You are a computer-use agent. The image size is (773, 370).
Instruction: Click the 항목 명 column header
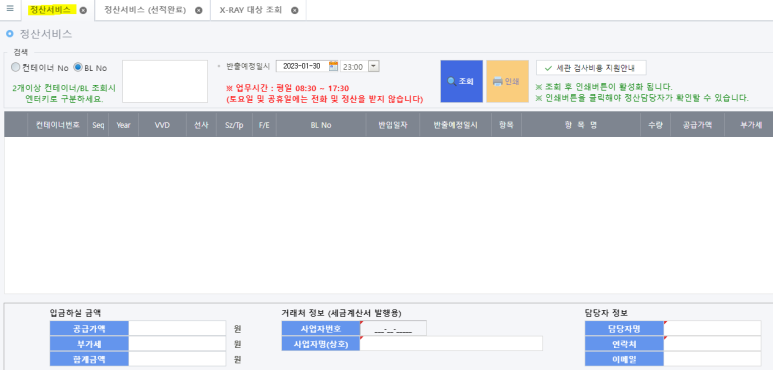(581, 125)
